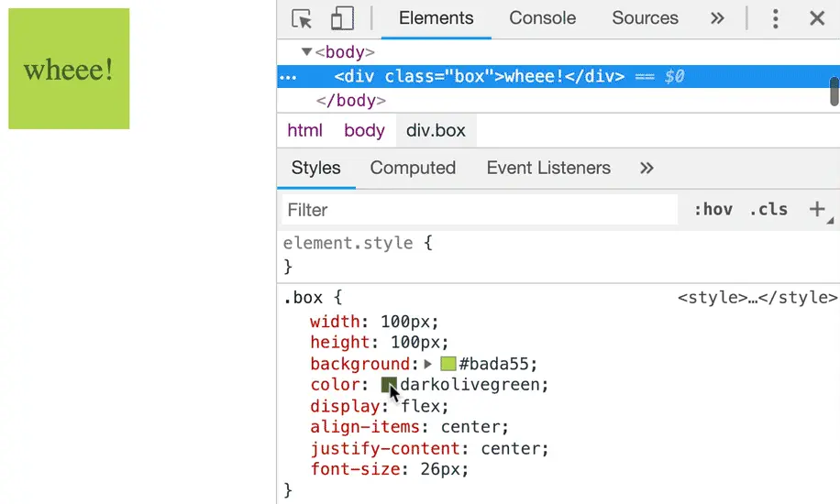Activate the inspect element picker icon
This screenshot has height=504, width=840.
tap(302, 18)
